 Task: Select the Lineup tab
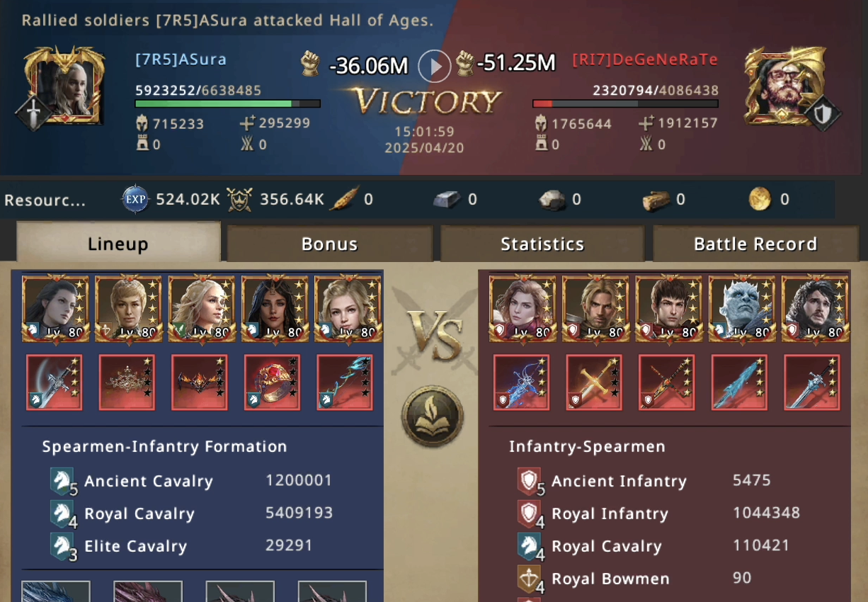(x=118, y=244)
